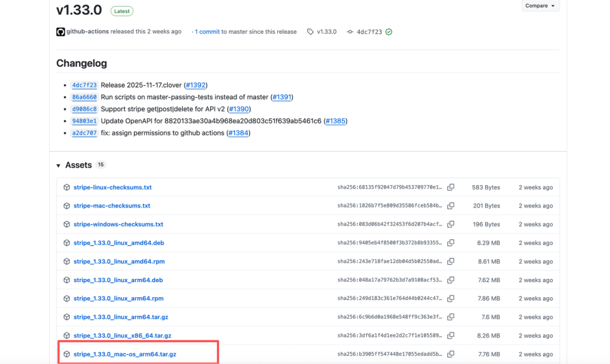
Task: Click package icon beside stripe_1.33.0_linux_arm64.tar.gz
Action: pos(67,317)
